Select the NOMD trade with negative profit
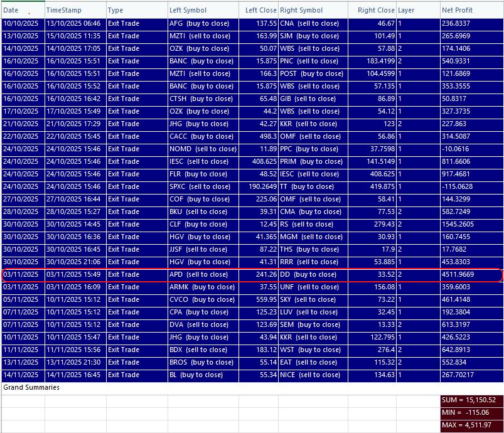The image size is (504, 433). point(251,149)
